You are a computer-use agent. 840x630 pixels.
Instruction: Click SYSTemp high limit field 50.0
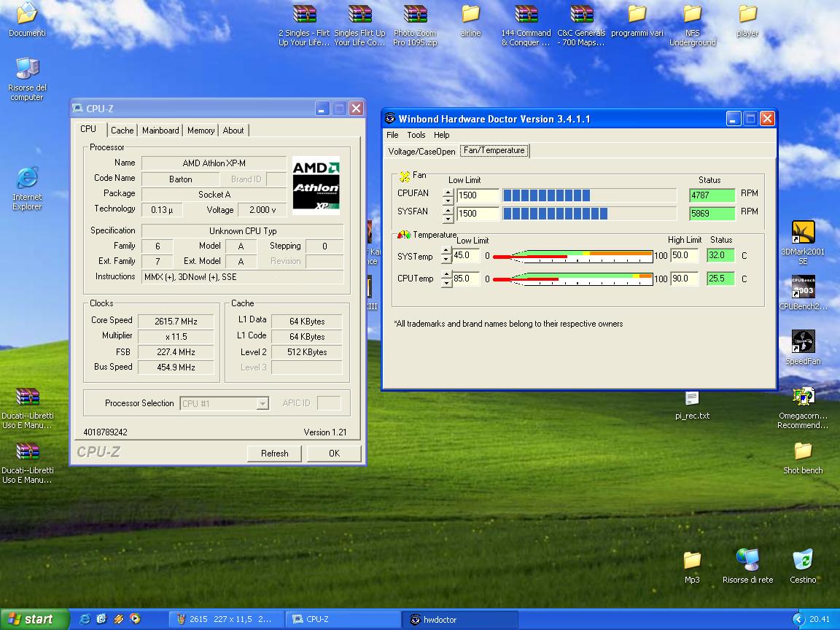[x=684, y=255]
